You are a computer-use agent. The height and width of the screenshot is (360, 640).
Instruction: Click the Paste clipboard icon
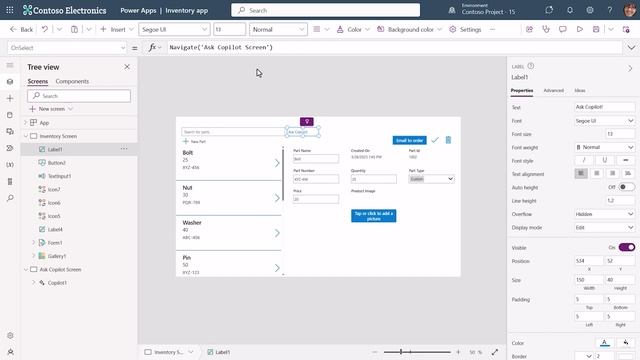tap(74, 29)
